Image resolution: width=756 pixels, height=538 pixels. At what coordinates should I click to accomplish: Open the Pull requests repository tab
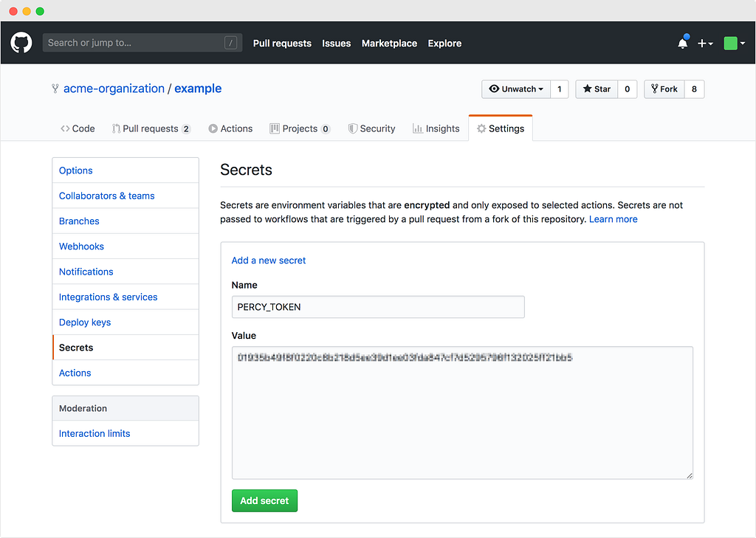[151, 128]
